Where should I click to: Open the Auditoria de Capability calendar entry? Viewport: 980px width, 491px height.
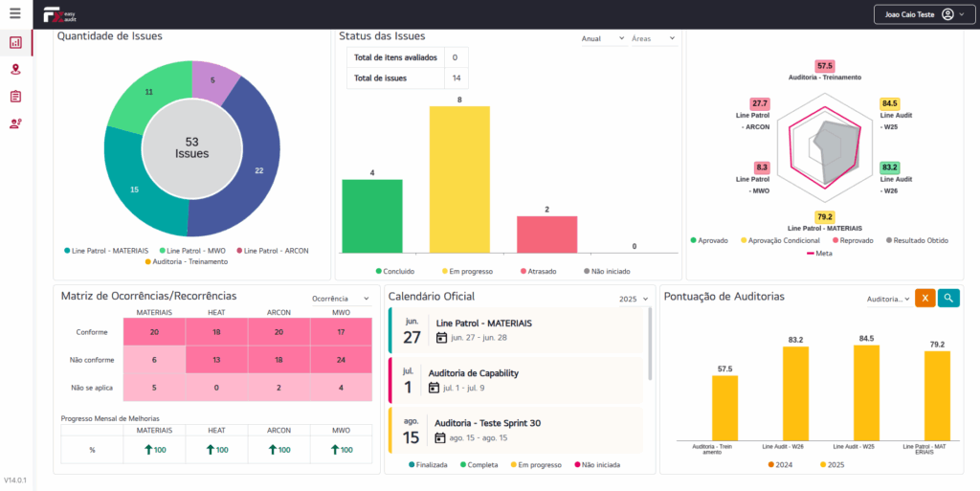point(517,380)
